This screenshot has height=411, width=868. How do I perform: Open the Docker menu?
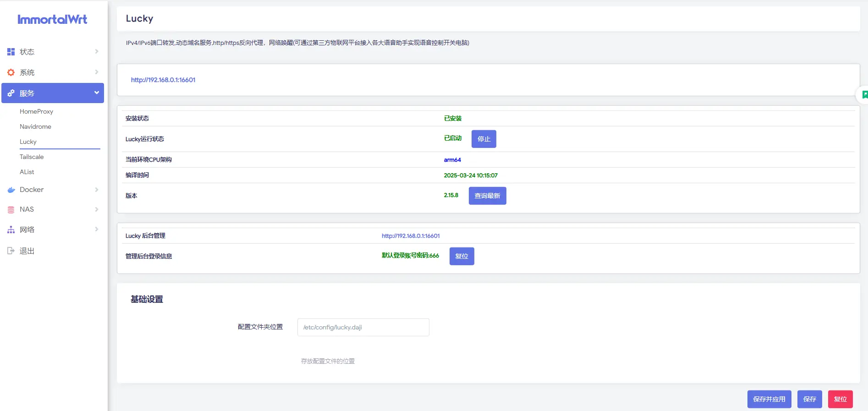53,190
